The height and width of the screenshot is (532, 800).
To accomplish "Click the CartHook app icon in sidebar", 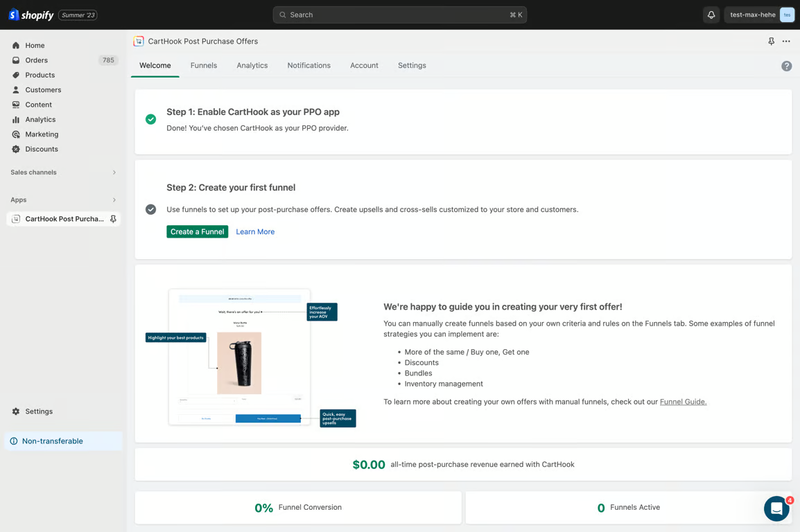I will click(16, 219).
